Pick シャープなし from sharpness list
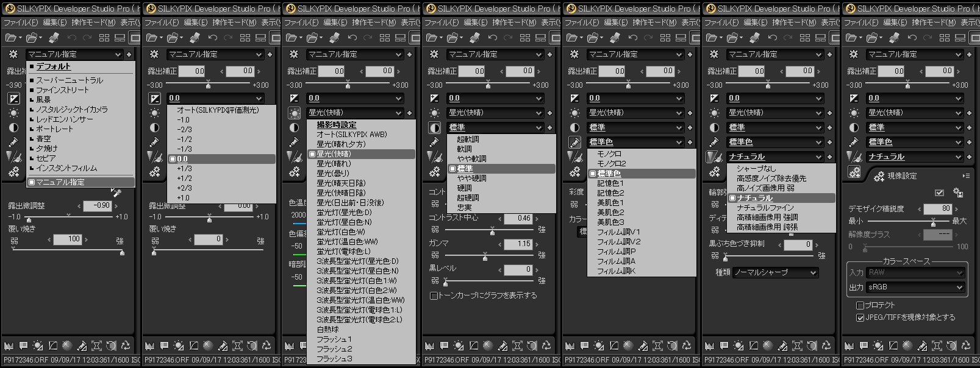 tap(756, 169)
